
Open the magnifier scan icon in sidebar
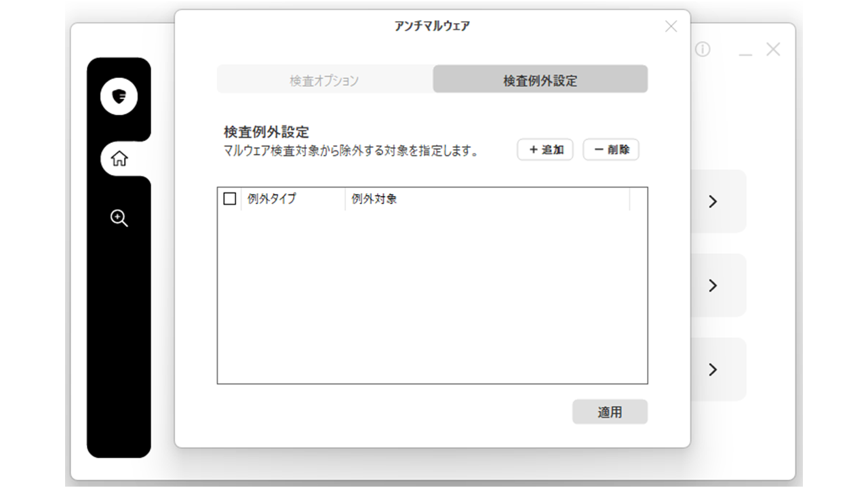[x=119, y=218]
